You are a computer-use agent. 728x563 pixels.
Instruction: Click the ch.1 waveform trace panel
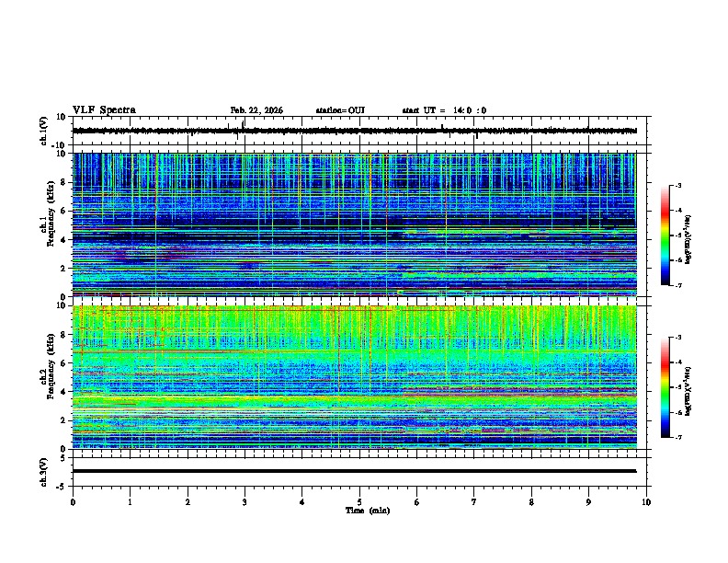pyautogui.click(x=359, y=131)
